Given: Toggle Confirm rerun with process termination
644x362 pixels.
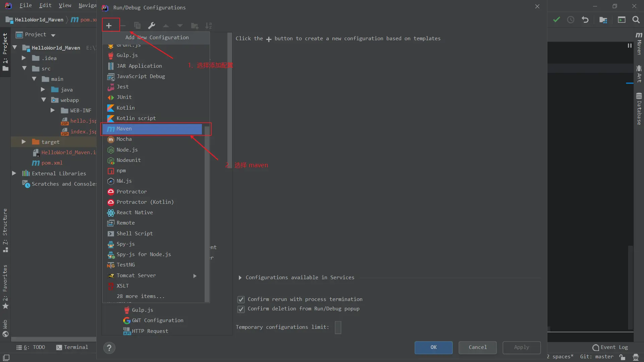Looking at the screenshot, I should pos(241,299).
